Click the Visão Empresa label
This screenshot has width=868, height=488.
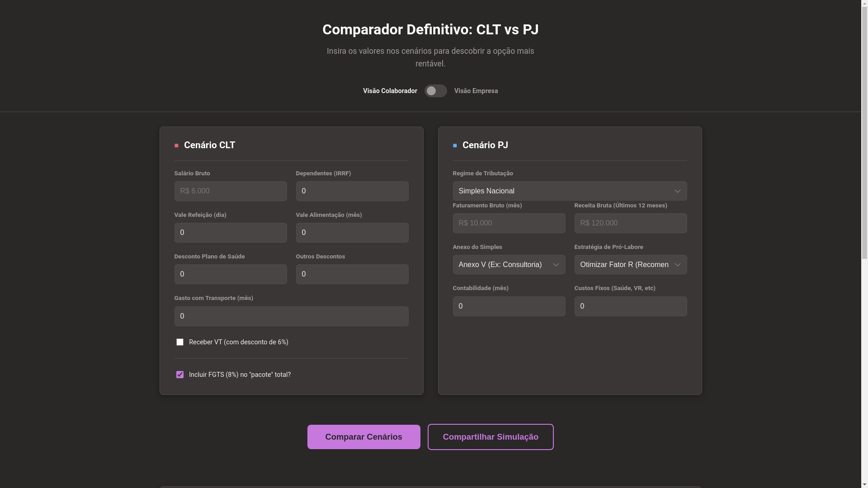(x=476, y=91)
